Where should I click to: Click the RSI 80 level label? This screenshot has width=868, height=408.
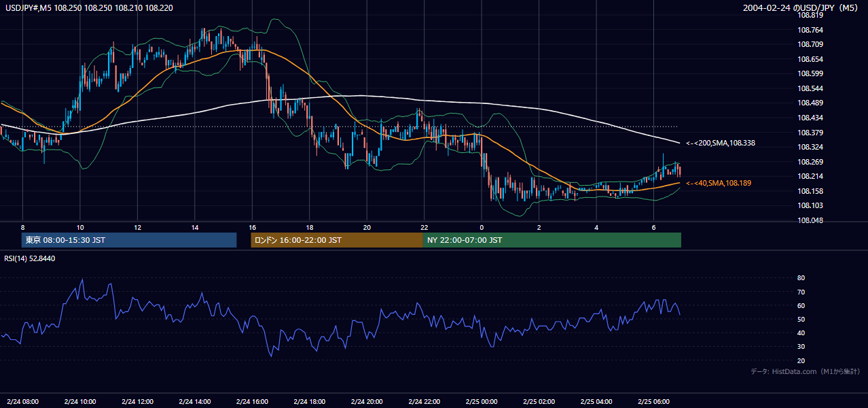801,278
